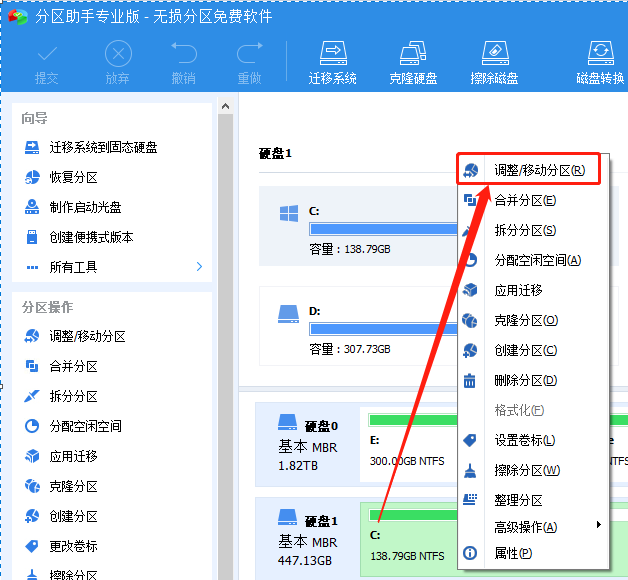
Task: Click the 硬盘1 基本 MBR 447.13GB disk entry
Action: point(308,538)
